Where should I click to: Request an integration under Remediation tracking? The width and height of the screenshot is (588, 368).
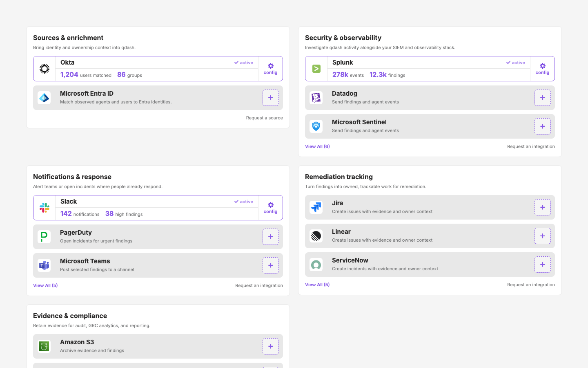(x=531, y=285)
